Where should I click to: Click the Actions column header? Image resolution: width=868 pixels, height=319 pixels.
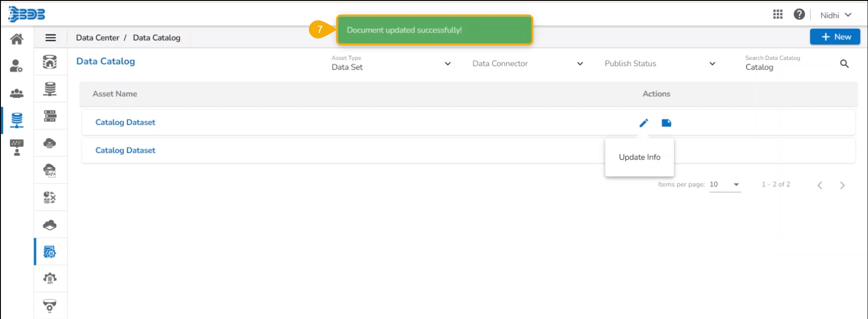point(656,94)
